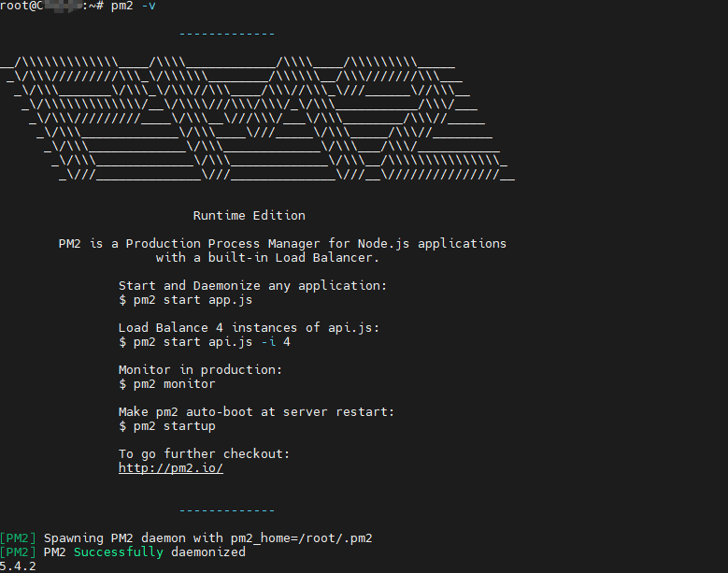Image resolution: width=728 pixels, height=573 pixels.
Task: Click the version number 5.4.2
Action: [18, 566]
